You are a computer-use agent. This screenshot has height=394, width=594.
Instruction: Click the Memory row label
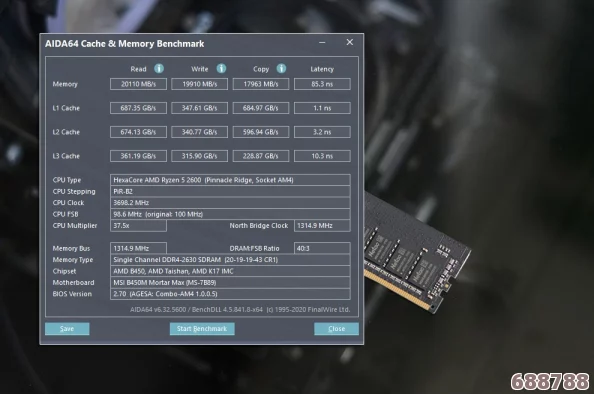pos(65,84)
